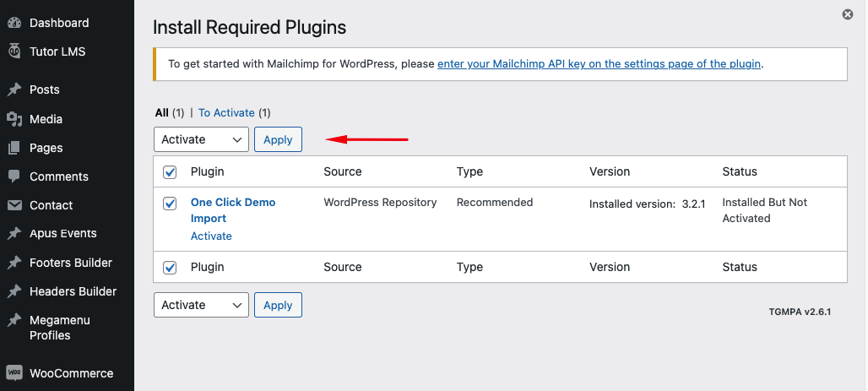Click the Tutor LMS owl icon
This screenshot has width=868, height=391.
14,52
